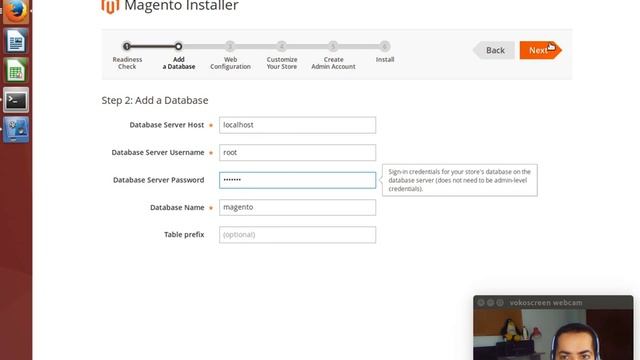Image resolution: width=640 pixels, height=360 pixels.
Task: Click the Step 2: Add a Database heading
Action: tap(155, 100)
